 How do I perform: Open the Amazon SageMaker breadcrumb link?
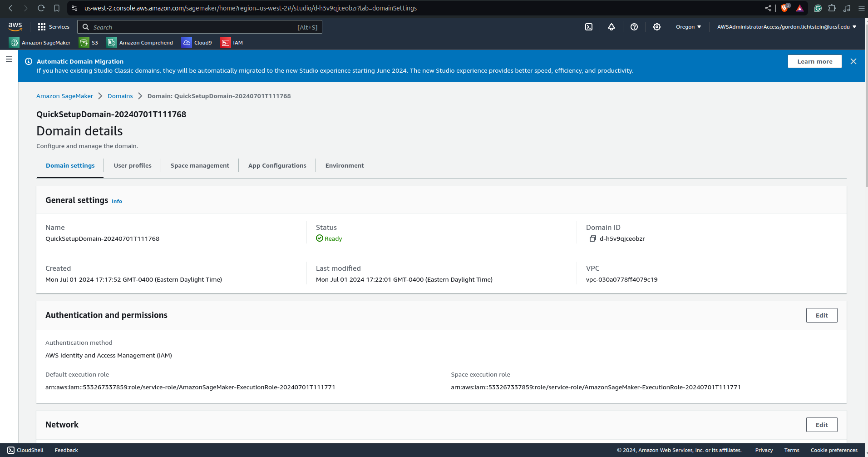[x=64, y=96]
